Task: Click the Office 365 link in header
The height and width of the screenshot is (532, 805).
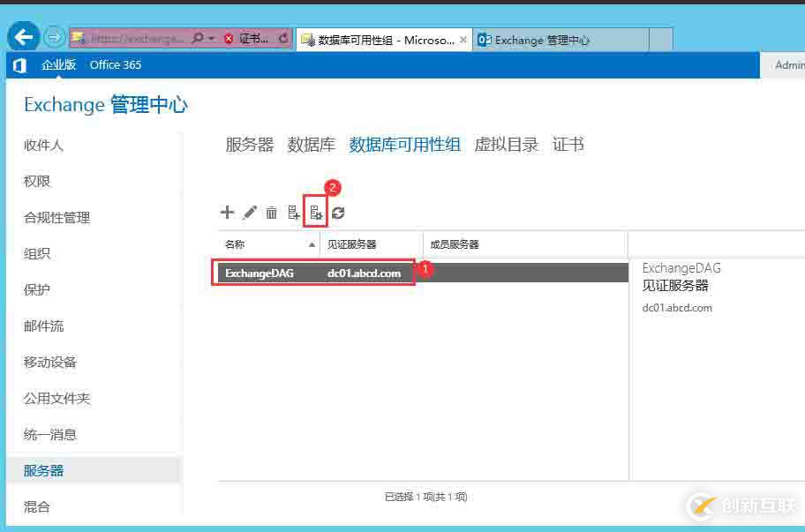Action: tap(115, 64)
